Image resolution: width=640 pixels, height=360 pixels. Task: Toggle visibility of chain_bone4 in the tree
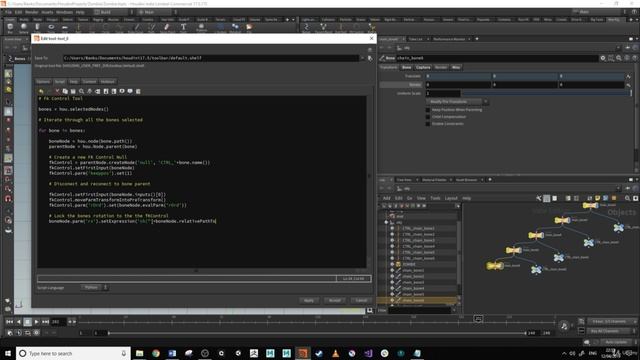(x=392, y=288)
